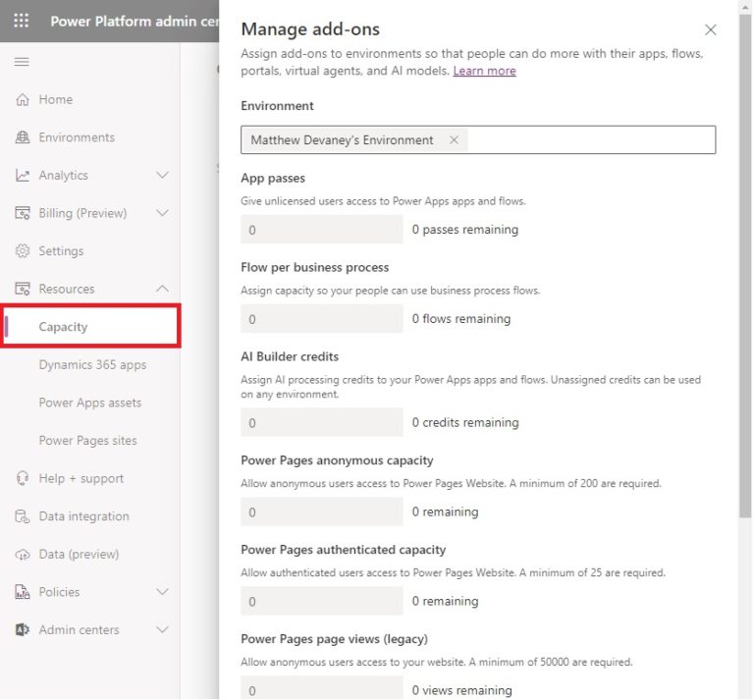Expand the Admin centers chevron
Screen dimensions: 754x700
click(163, 630)
